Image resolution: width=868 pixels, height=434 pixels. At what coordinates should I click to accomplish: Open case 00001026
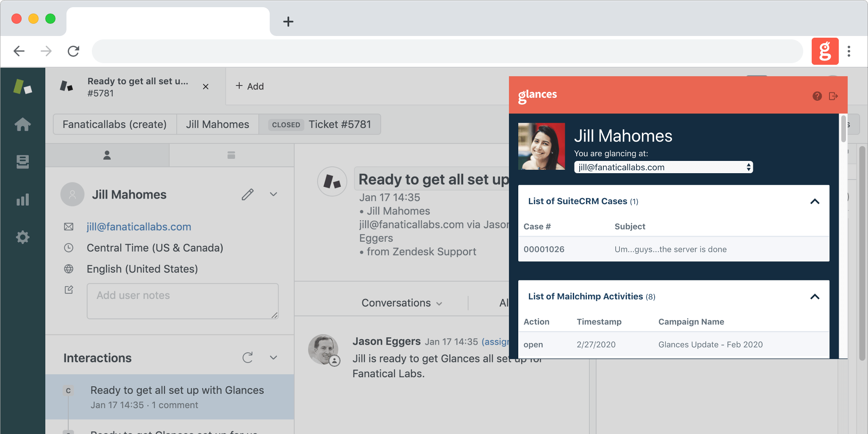coord(544,249)
